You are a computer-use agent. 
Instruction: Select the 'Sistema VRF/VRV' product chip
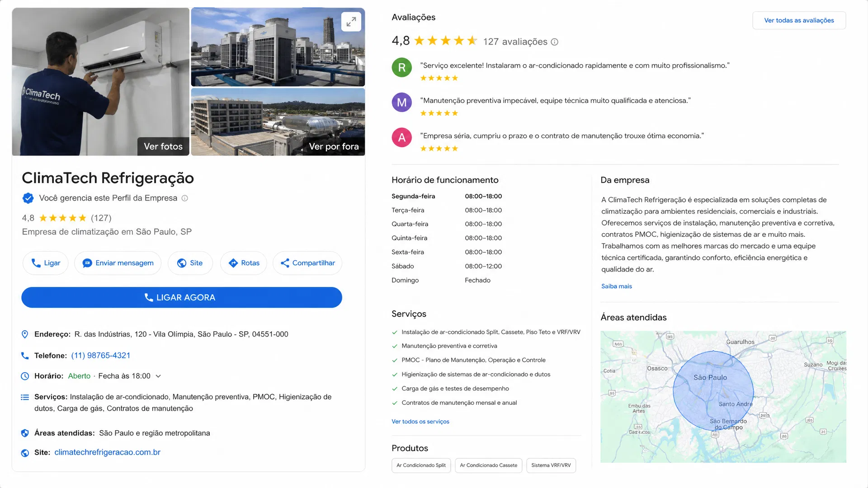551,465
